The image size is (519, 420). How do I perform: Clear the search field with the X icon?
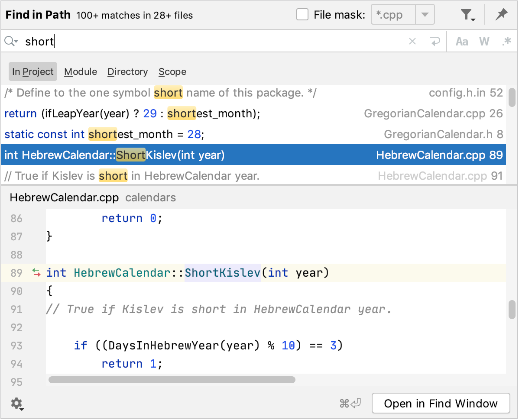(412, 41)
